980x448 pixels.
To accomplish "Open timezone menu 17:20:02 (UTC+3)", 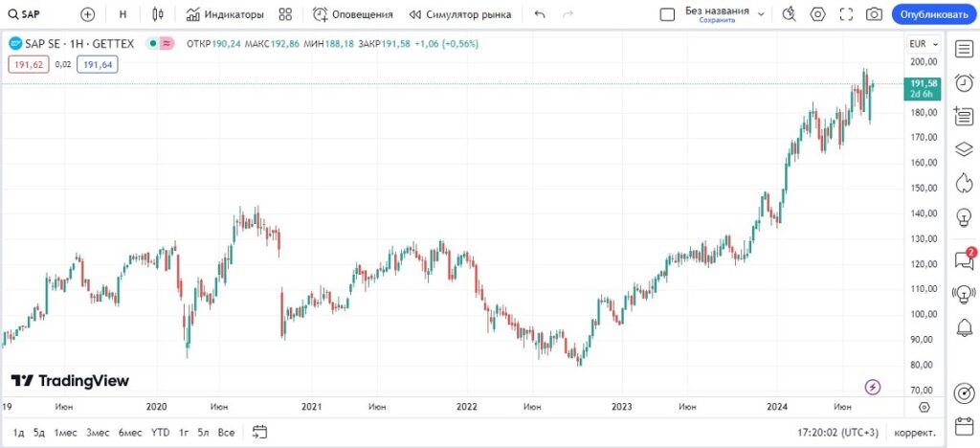I will (x=837, y=433).
